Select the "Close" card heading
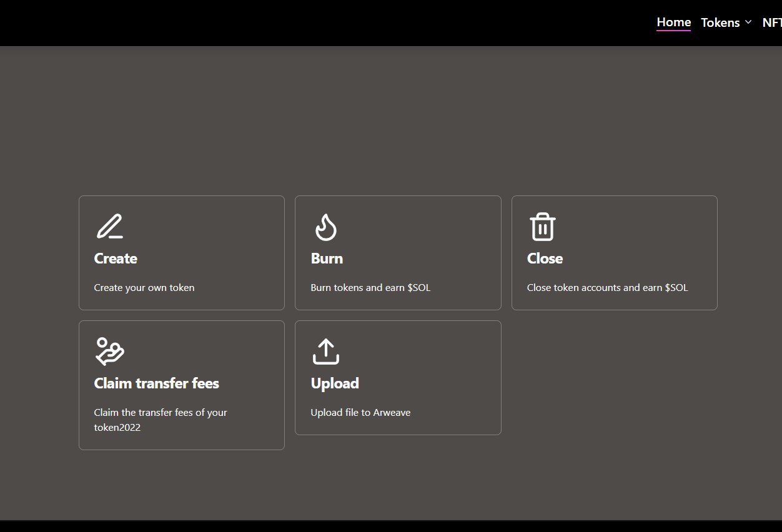782x532 pixels. click(545, 259)
